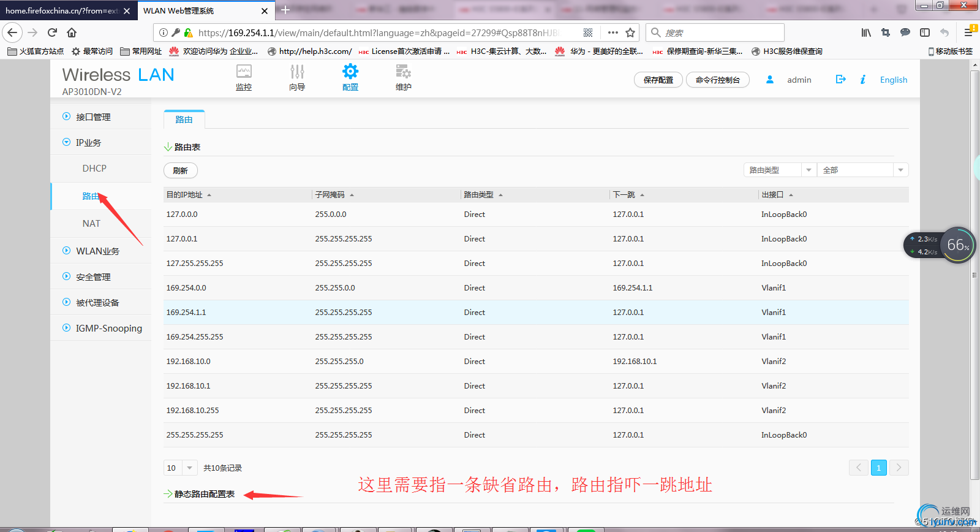The image size is (980, 532).
Task: Click the browser forward arrow
Action: pyautogui.click(x=32, y=32)
